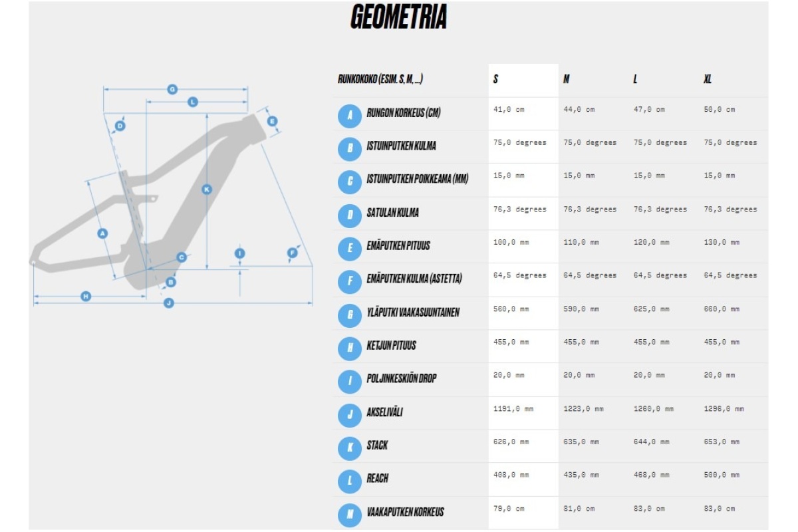The height and width of the screenshot is (532, 798).
Task: Click the Geometria heading
Action: point(398,18)
